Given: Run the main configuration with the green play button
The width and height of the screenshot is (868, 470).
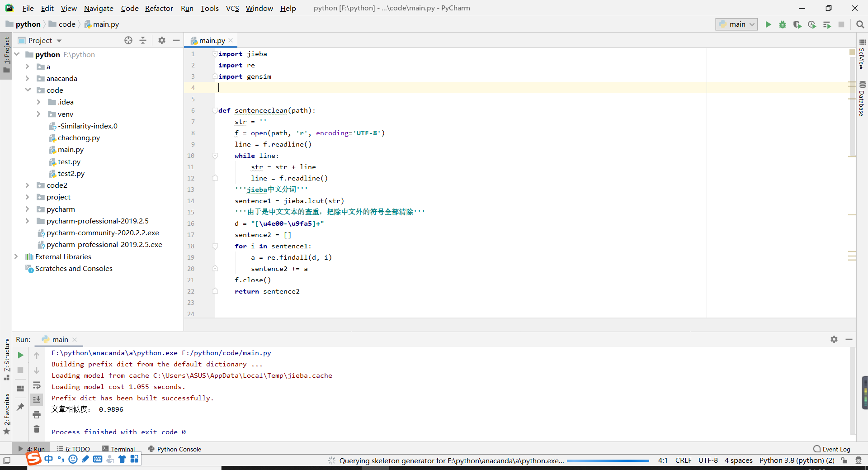Looking at the screenshot, I should pos(768,24).
